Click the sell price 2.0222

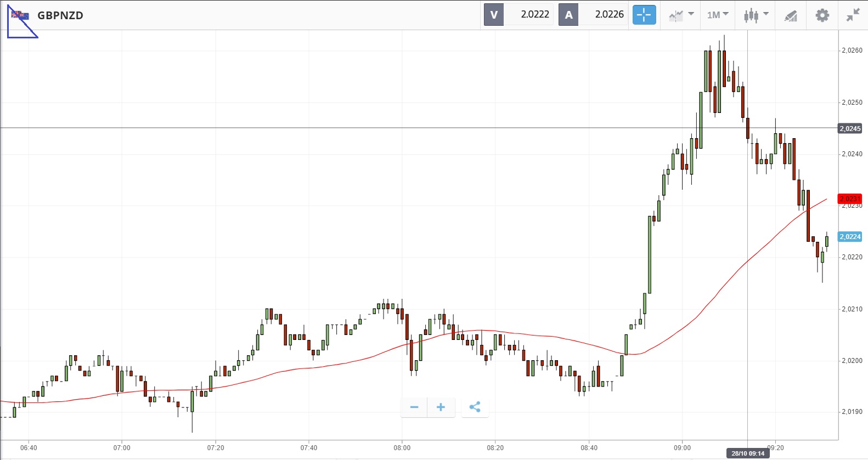point(534,15)
